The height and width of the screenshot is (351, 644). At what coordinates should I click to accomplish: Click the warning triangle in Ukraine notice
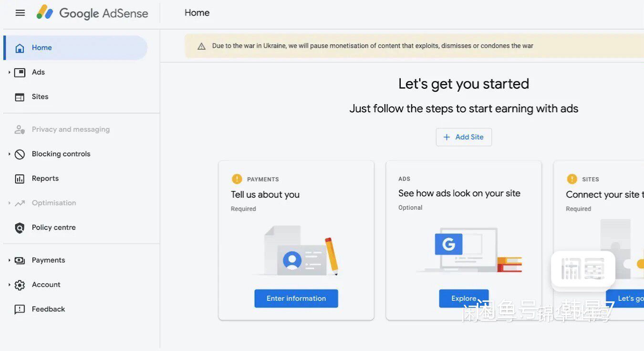click(x=201, y=46)
